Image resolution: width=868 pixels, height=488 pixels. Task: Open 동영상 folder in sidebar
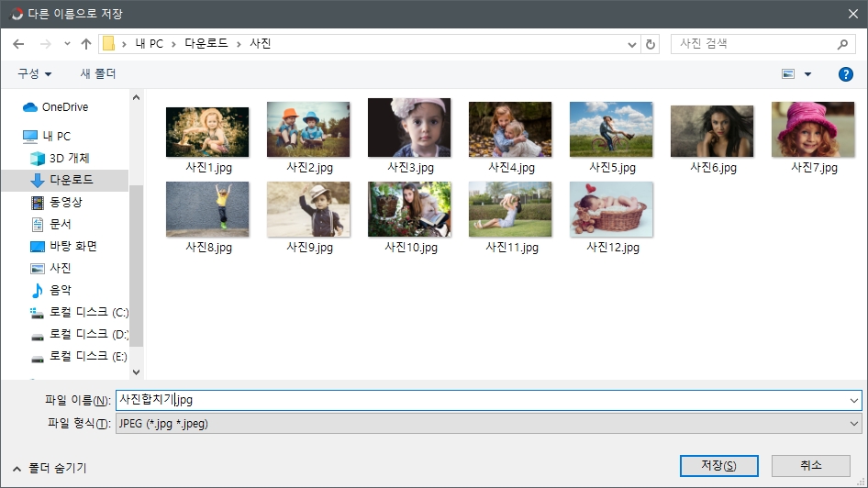tap(57, 202)
